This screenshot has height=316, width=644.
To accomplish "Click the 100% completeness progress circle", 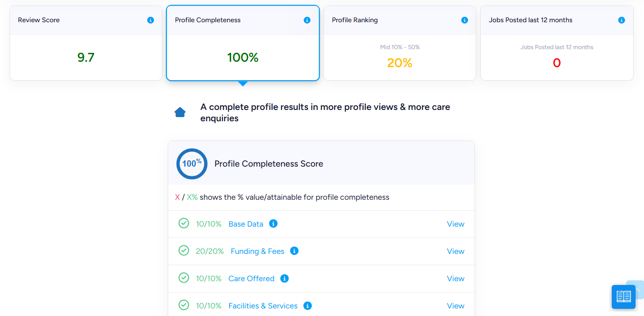I will [x=192, y=164].
